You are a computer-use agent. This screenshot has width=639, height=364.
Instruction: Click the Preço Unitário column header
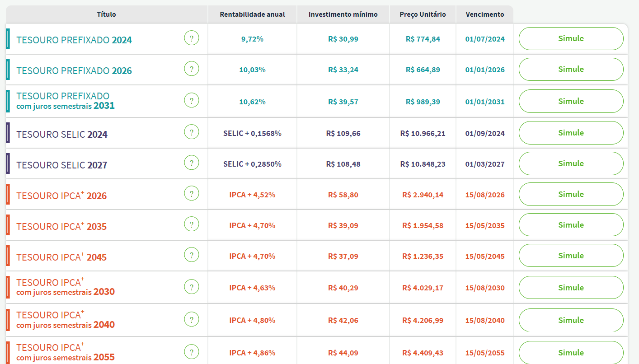(423, 14)
